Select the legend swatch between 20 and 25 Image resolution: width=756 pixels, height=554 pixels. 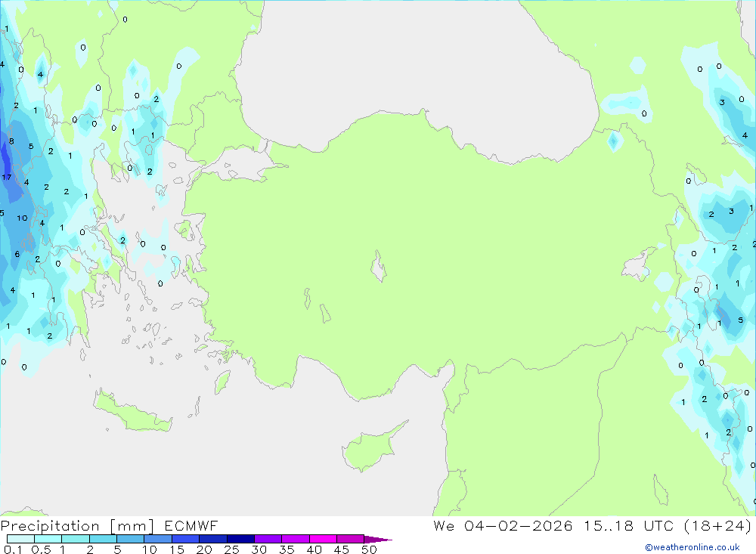coord(213,539)
